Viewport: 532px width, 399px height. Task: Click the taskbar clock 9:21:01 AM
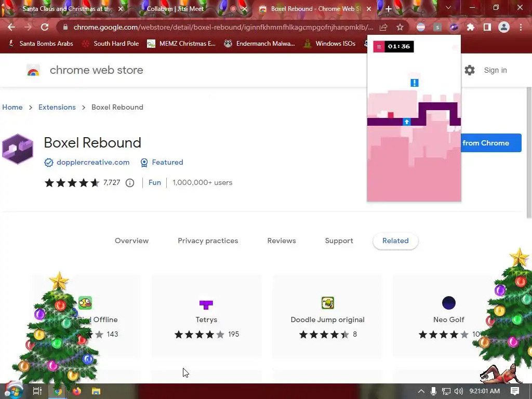click(x=485, y=391)
